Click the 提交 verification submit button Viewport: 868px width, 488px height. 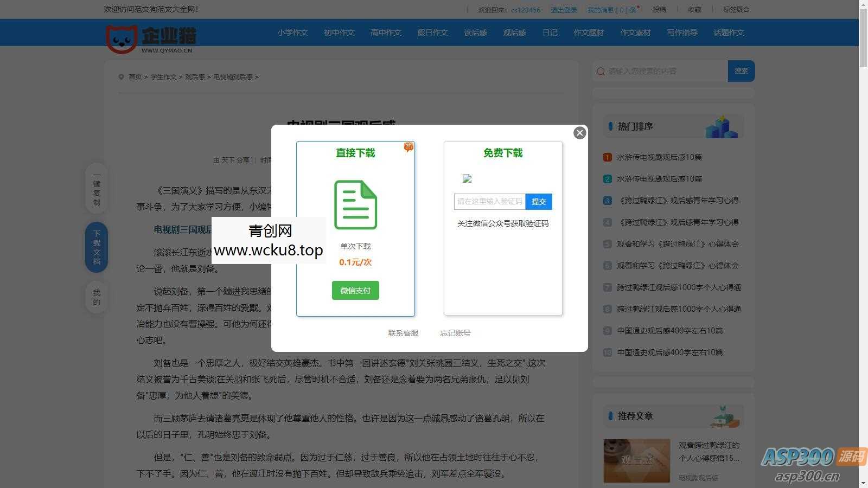pos(539,201)
